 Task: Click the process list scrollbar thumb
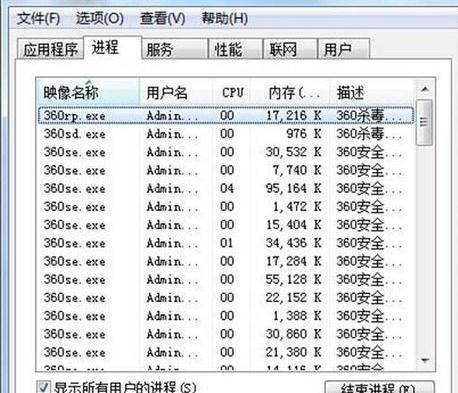click(x=424, y=122)
